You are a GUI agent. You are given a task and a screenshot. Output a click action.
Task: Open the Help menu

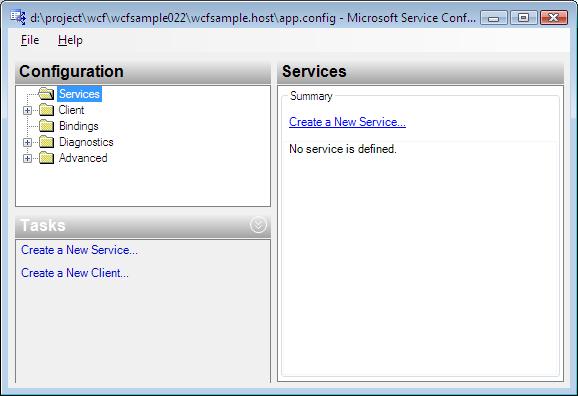pos(70,40)
